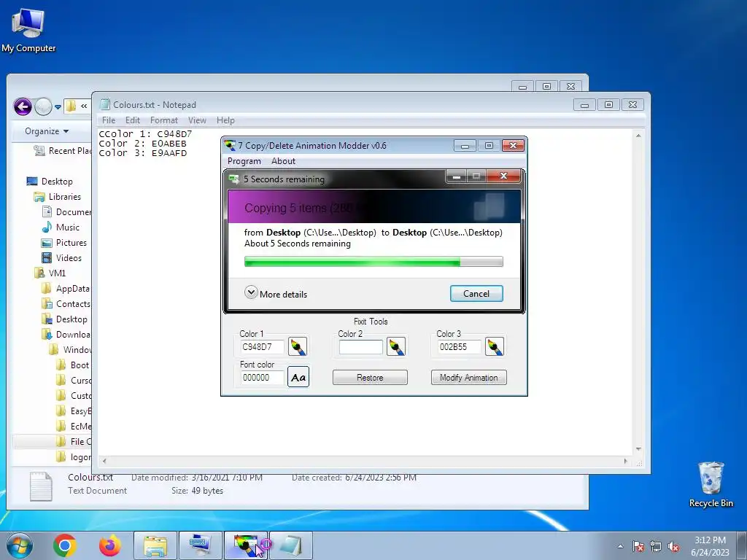747x560 pixels.
Task: Select Videos library in tree
Action: 61,257
